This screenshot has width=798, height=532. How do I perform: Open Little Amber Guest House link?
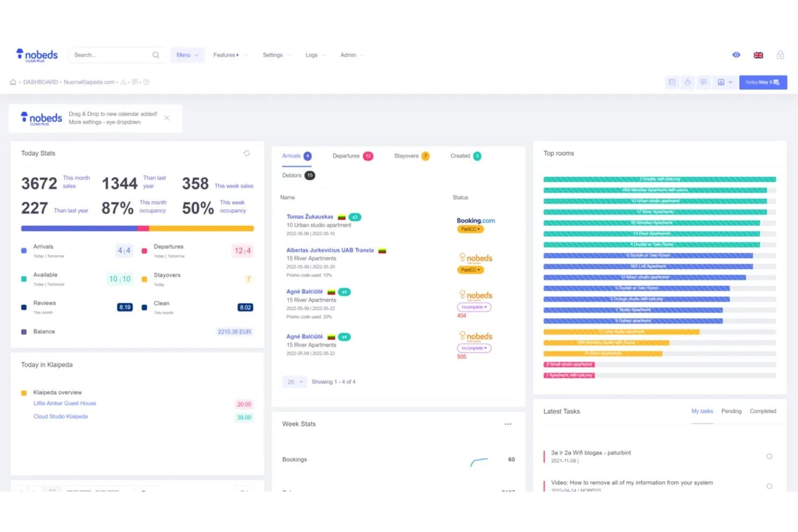point(65,404)
